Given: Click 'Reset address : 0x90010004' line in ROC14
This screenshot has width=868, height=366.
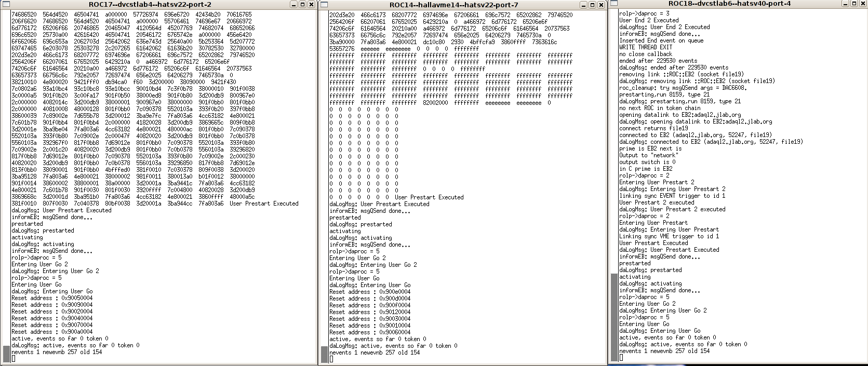Looking at the screenshot, I should click(x=370, y=326).
